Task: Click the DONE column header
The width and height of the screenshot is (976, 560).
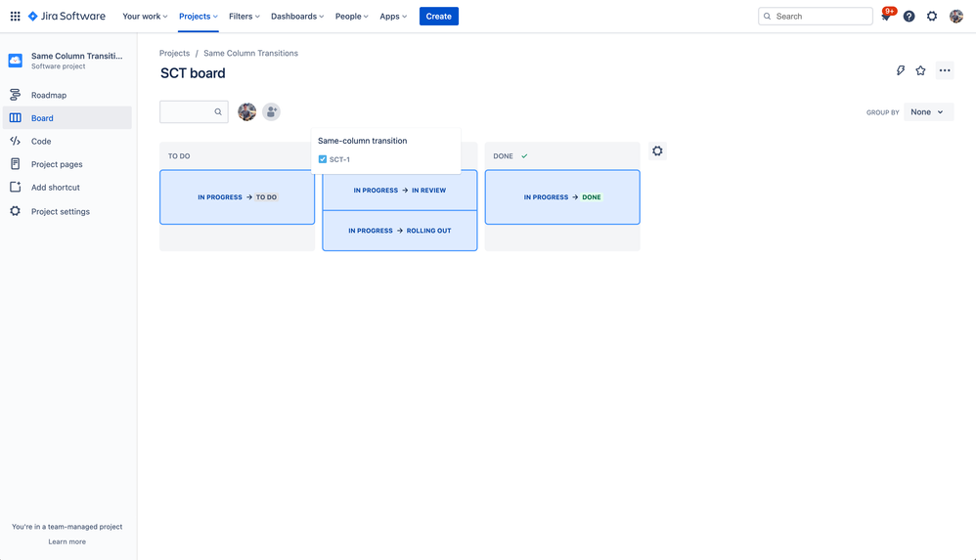Action: point(503,156)
